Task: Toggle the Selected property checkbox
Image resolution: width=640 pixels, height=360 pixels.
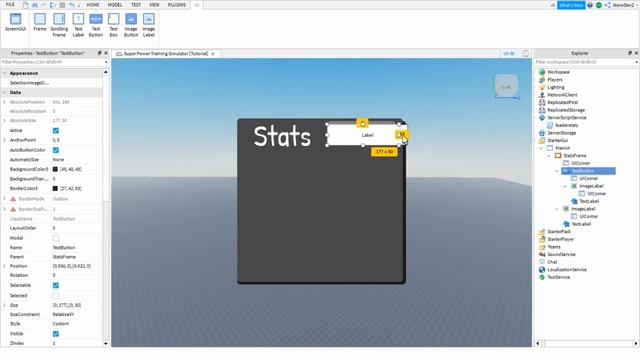Action: (56, 296)
